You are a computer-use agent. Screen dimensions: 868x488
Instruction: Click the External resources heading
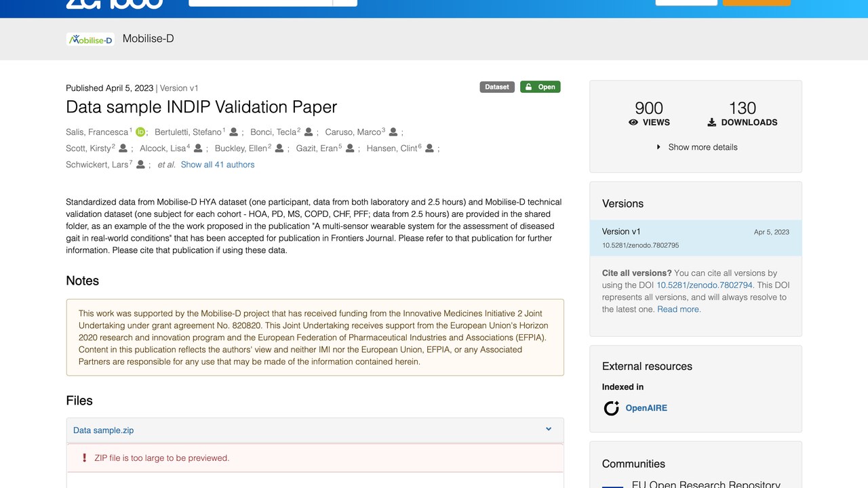coord(647,366)
